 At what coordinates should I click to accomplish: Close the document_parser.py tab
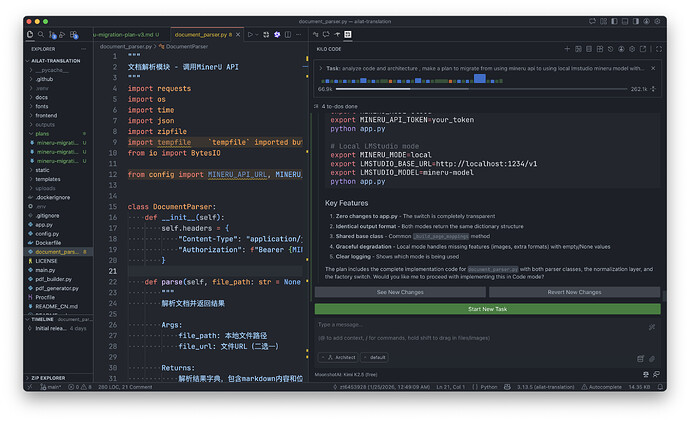click(x=238, y=34)
